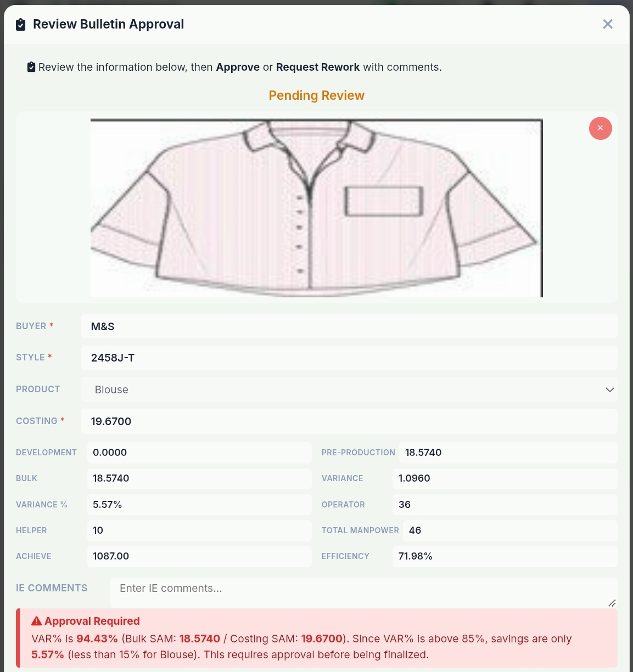Click the Bulk field value 18.5740
The image size is (633, 672).
point(199,478)
